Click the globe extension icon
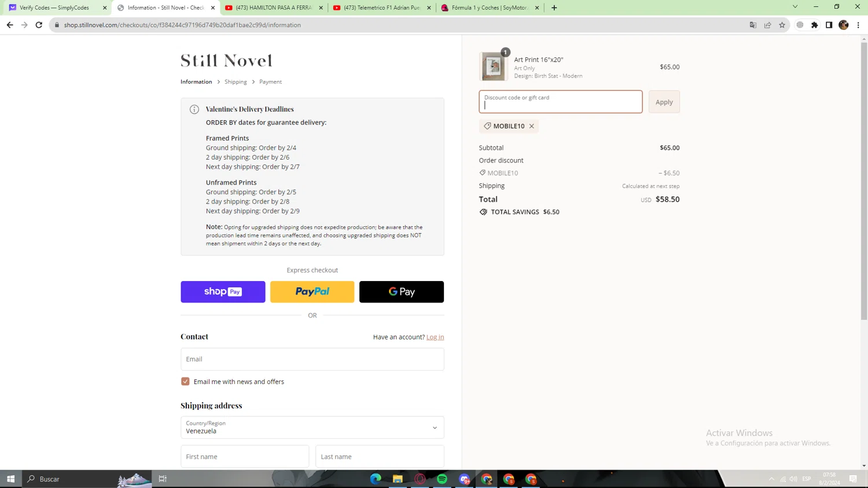This screenshot has height=488, width=868. click(800, 25)
